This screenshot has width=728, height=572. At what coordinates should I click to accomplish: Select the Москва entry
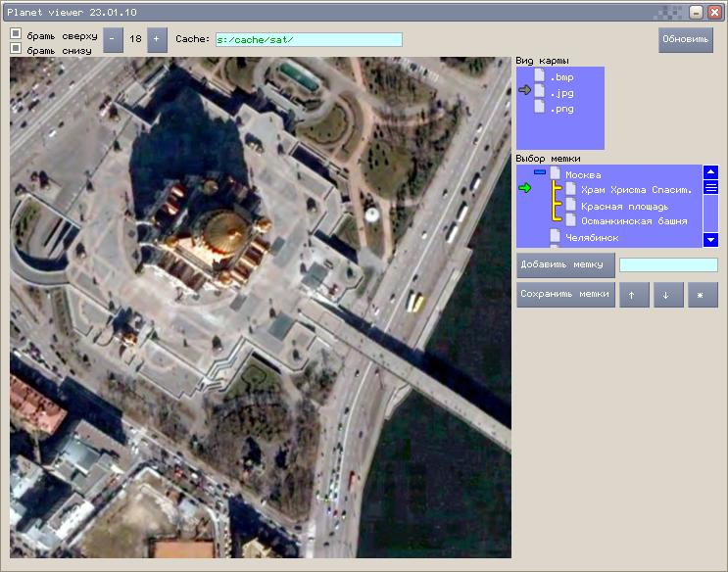pos(583,175)
